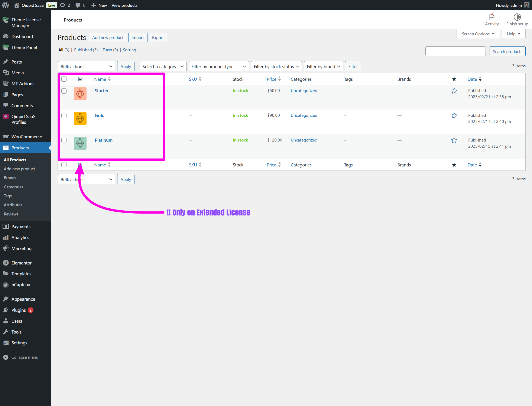Image resolution: width=532 pixels, height=406 pixels.
Task: Click the Gold product thumbnail image
Action: click(x=80, y=118)
